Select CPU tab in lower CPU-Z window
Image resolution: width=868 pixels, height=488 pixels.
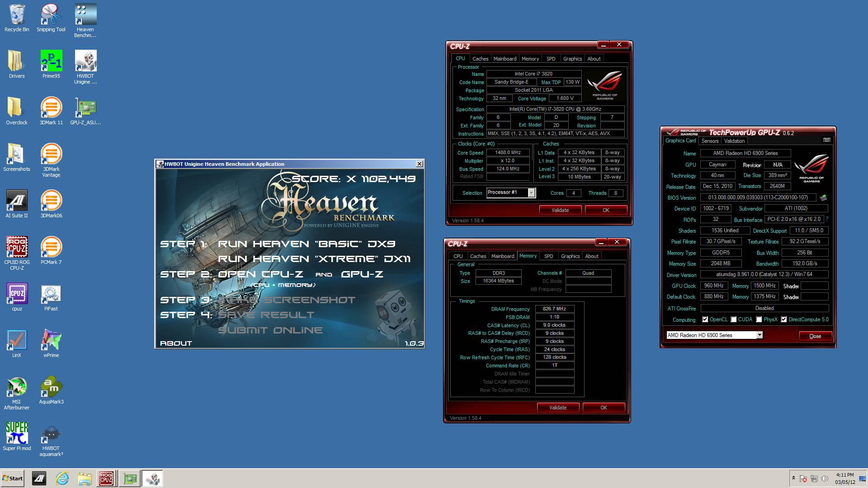point(458,256)
